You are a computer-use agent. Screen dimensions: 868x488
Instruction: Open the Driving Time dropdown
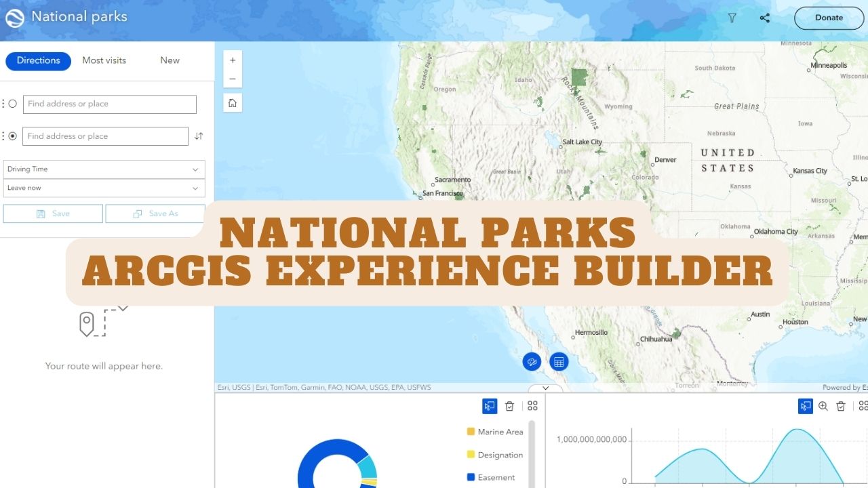coord(104,169)
